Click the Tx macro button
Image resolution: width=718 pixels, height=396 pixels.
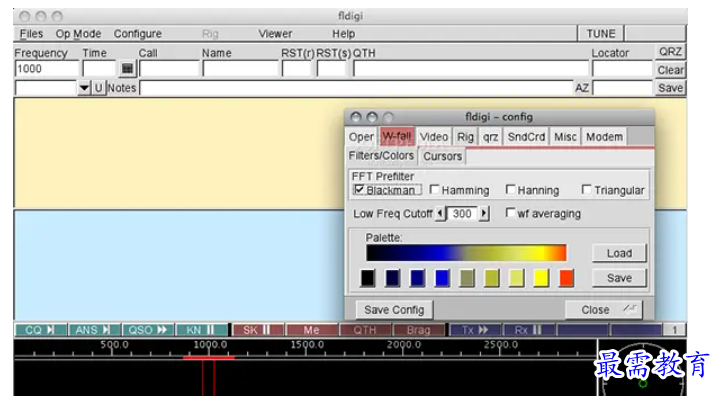[475, 330]
